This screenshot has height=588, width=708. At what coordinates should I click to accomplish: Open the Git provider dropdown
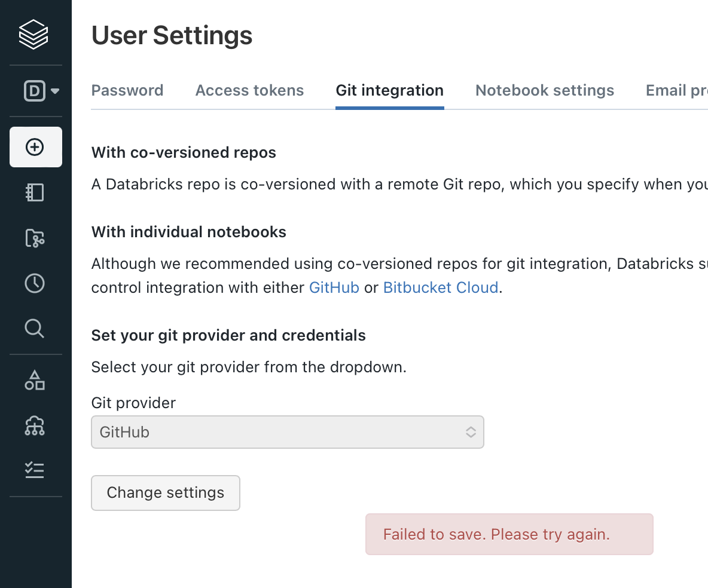(x=288, y=431)
